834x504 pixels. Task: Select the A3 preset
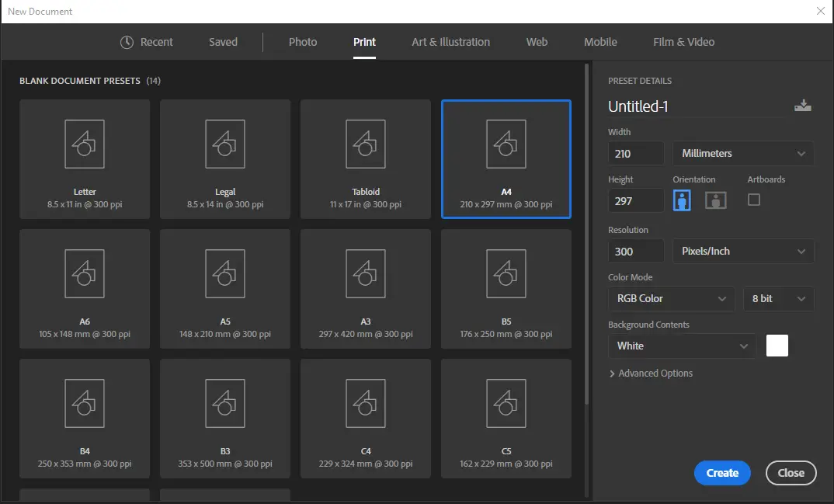coord(366,289)
